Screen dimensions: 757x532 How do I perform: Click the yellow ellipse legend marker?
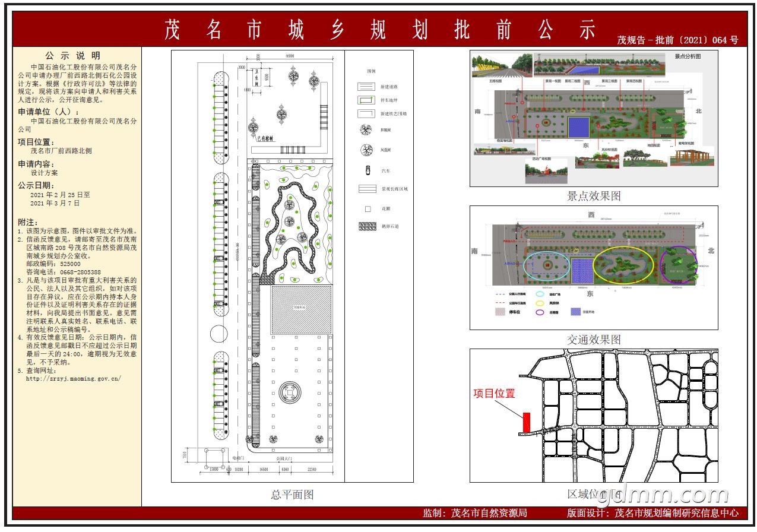(540, 302)
